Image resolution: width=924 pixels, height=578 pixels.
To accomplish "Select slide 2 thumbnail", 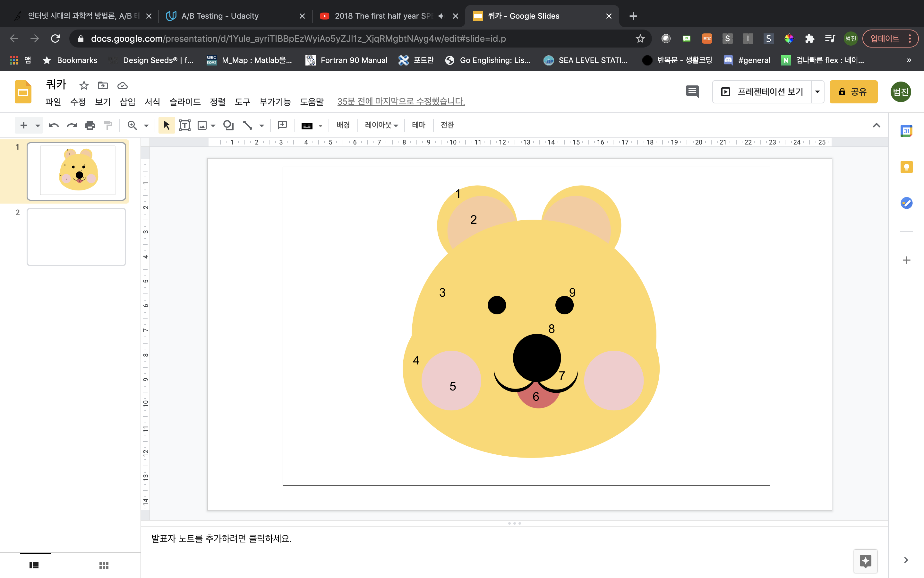I will coord(76,237).
